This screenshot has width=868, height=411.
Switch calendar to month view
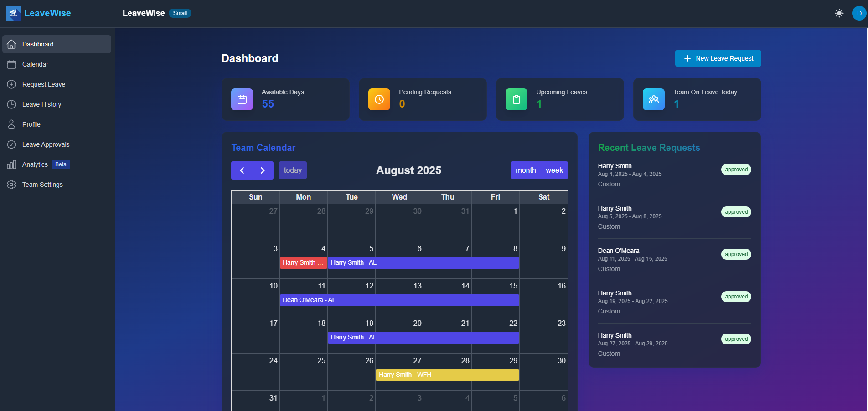pyautogui.click(x=526, y=170)
